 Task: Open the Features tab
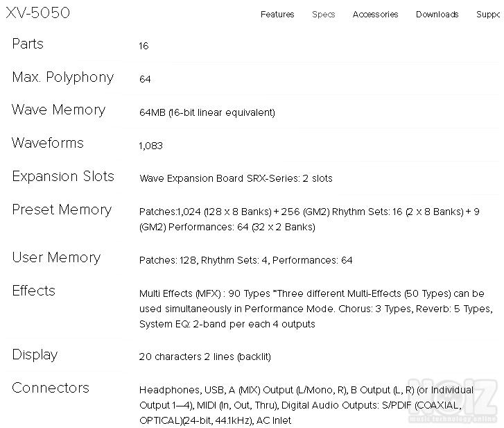tap(277, 14)
